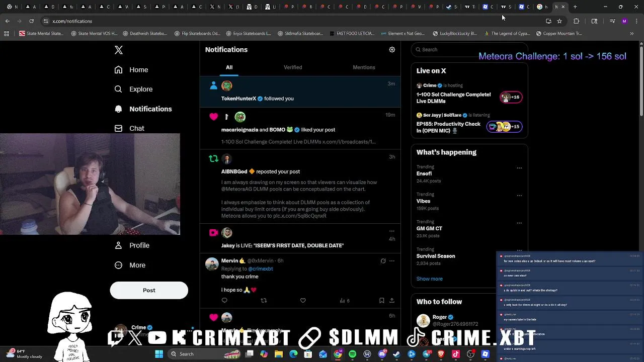Image resolution: width=644 pixels, height=362 pixels.
Task: Open the AIBNBGod reposted notification
Action: pyautogui.click(x=300, y=187)
